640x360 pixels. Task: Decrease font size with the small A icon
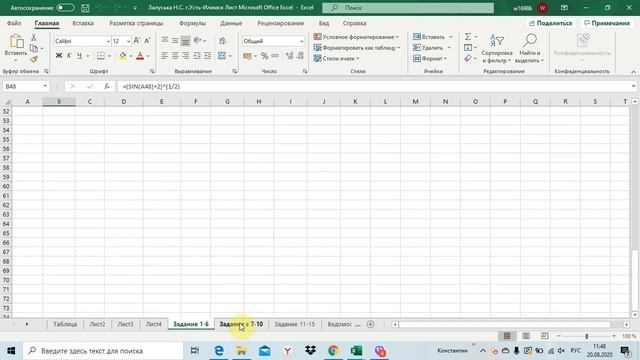coord(147,41)
